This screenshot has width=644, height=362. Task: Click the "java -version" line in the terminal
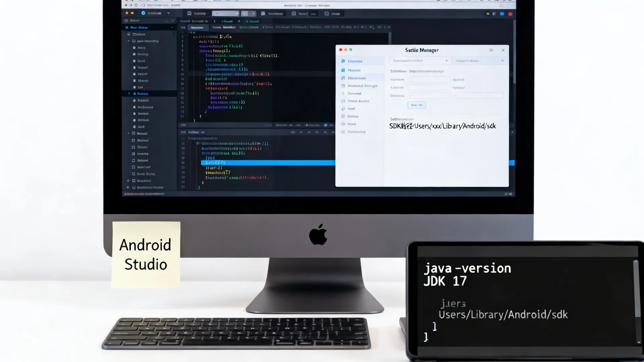click(x=467, y=268)
